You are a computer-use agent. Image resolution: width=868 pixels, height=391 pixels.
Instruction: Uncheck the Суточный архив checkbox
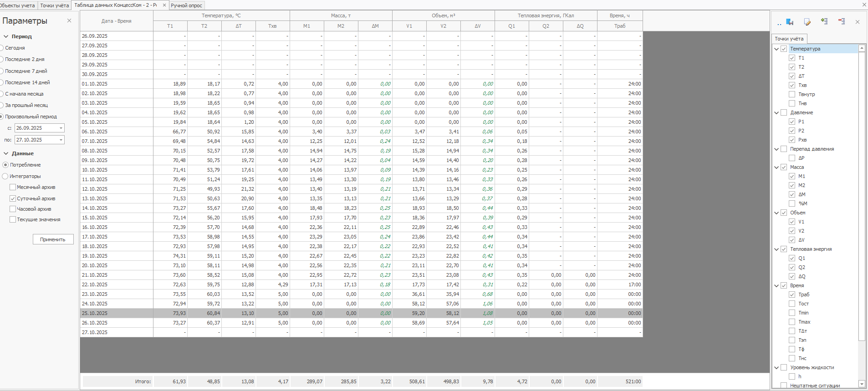(x=13, y=198)
